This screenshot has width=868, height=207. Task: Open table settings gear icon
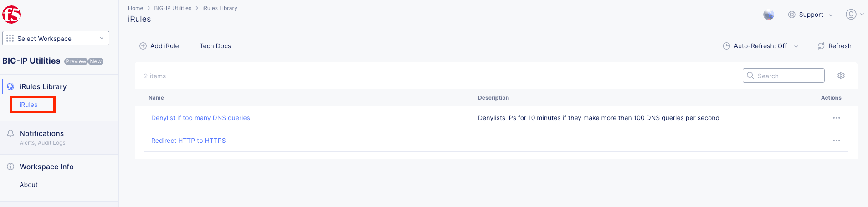(841, 76)
